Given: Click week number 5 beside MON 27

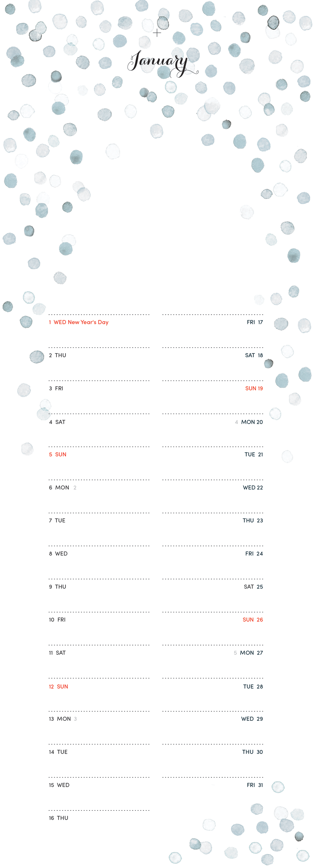Looking at the screenshot, I should pyautogui.click(x=235, y=653).
